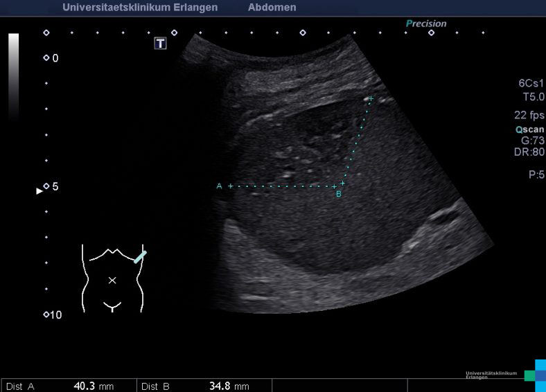Click the Universitaetsklinikum Erlangen header title

click(x=140, y=8)
